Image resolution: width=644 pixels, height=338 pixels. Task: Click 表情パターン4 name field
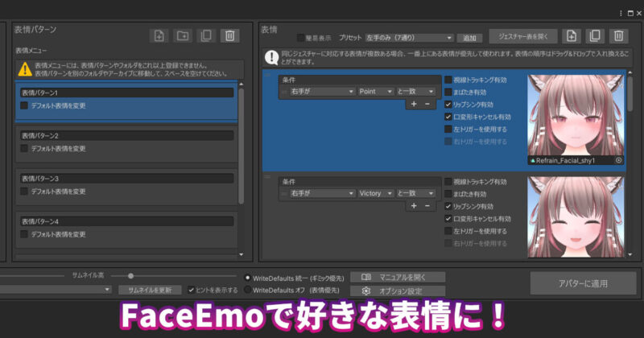[x=127, y=221]
